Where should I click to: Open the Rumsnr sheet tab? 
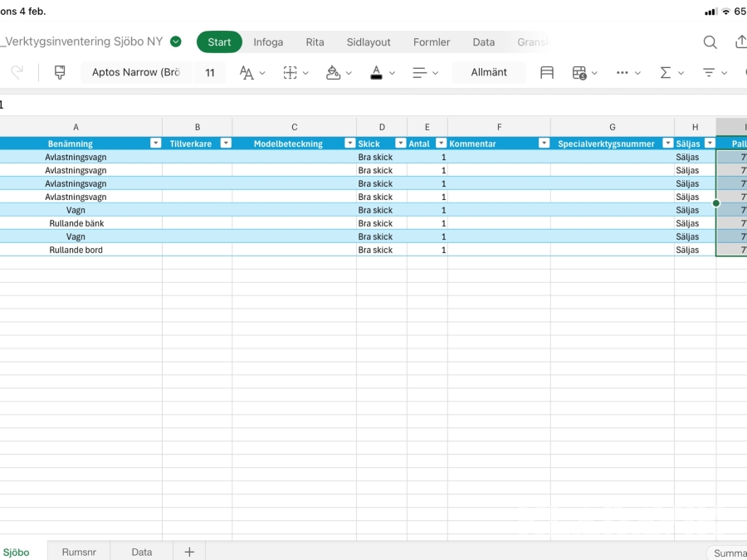[x=79, y=552]
